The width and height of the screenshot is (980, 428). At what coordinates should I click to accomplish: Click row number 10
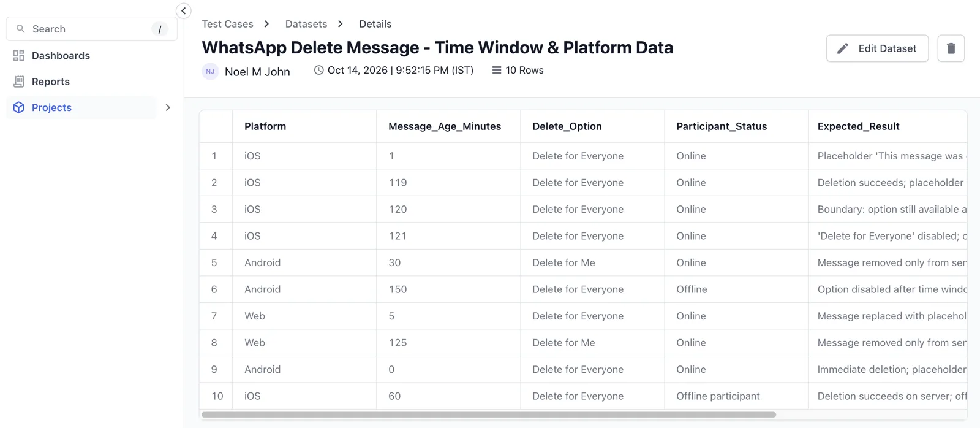tap(217, 396)
